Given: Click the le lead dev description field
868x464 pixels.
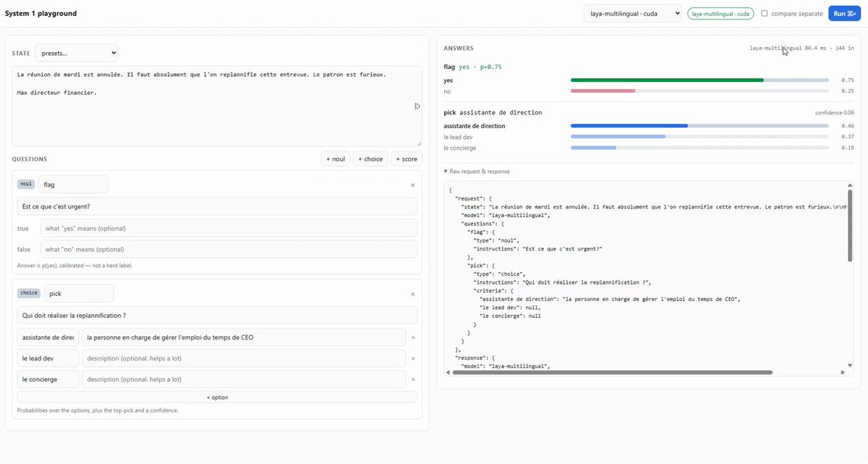Looking at the screenshot, I should pyautogui.click(x=244, y=358).
